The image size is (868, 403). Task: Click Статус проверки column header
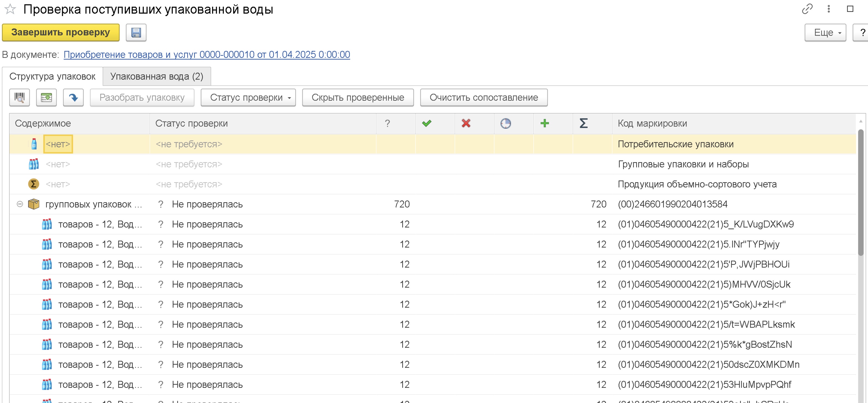263,124
